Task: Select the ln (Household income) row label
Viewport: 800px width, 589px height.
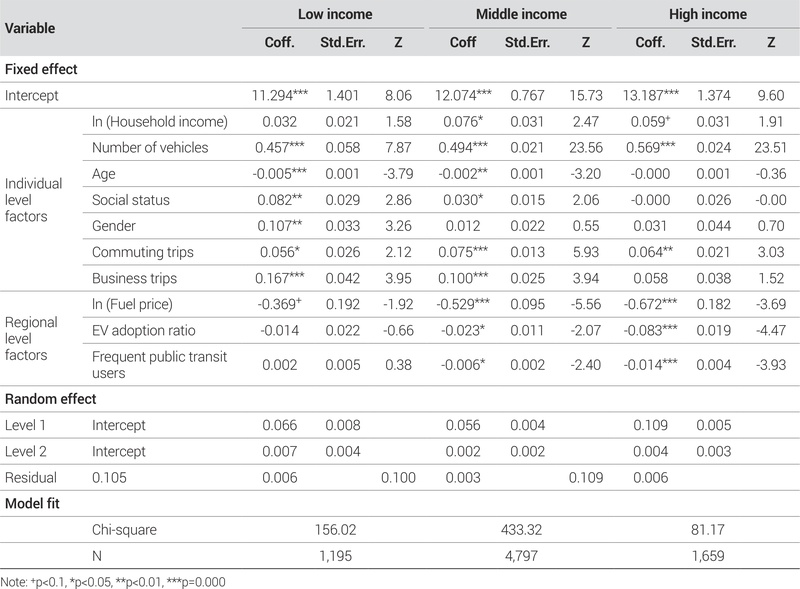Action: tap(160, 122)
